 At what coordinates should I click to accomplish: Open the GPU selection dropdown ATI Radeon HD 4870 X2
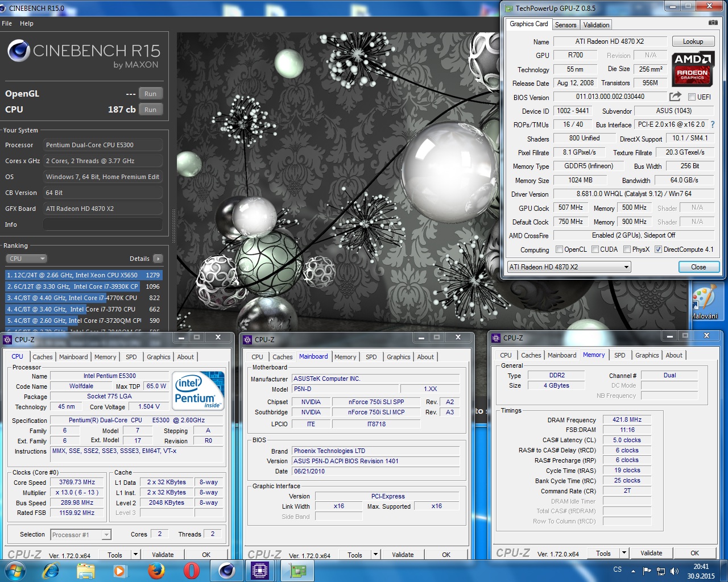569,267
